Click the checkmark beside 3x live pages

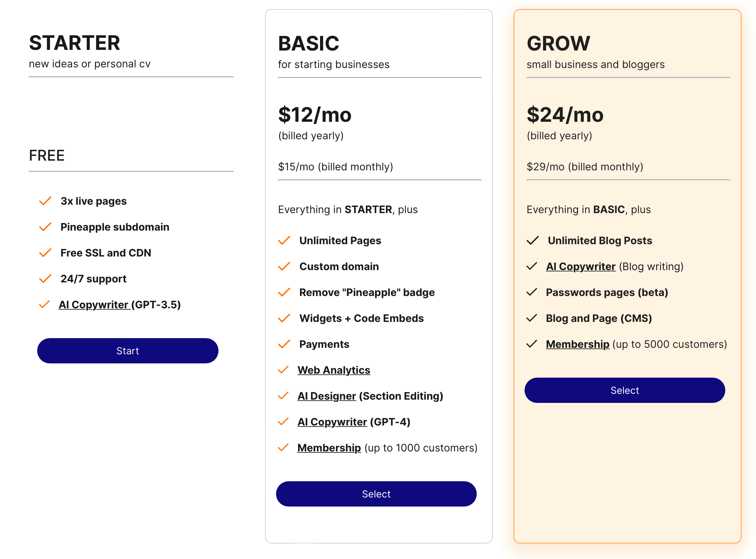45,201
